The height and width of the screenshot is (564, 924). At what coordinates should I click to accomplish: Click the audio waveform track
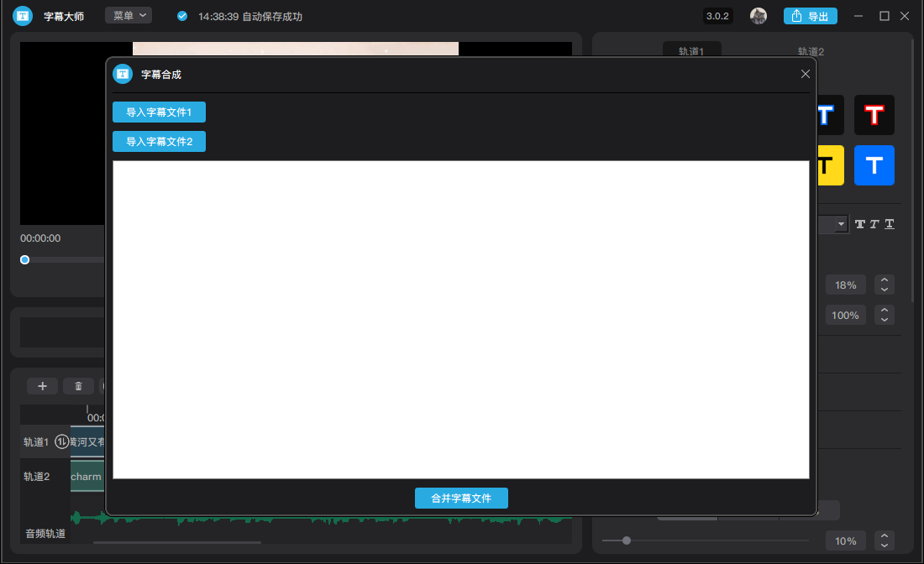(321, 520)
